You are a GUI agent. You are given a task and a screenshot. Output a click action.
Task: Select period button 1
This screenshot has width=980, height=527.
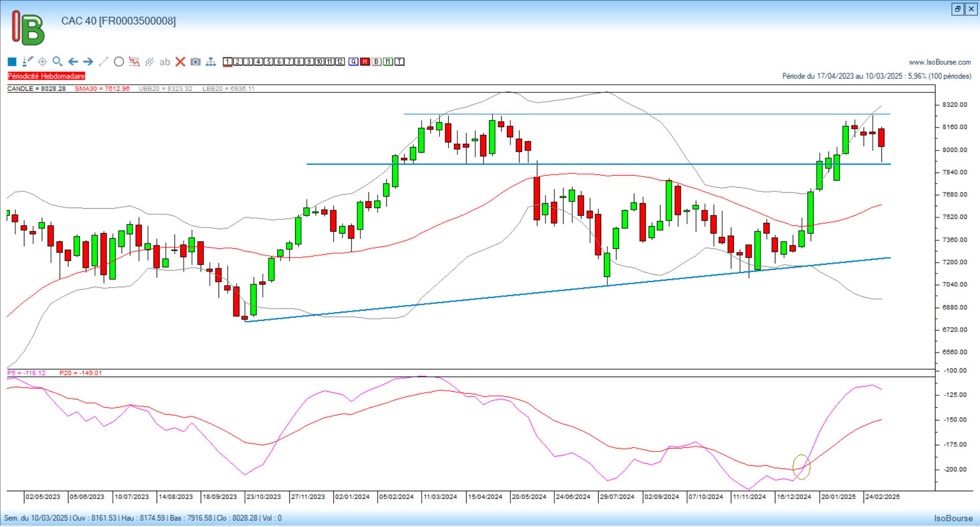coord(228,62)
